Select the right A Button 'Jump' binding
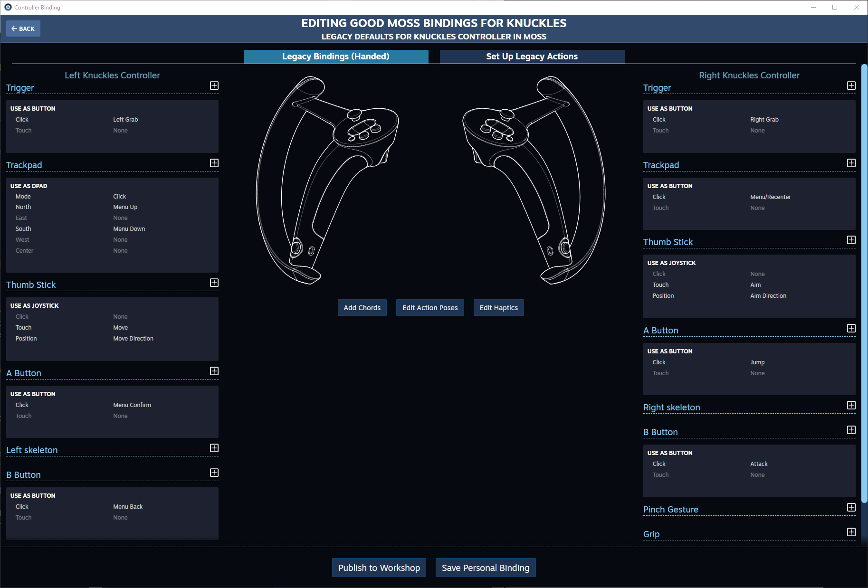This screenshot has height=588, width=868. pyautogui.click(x=757, y=362)
